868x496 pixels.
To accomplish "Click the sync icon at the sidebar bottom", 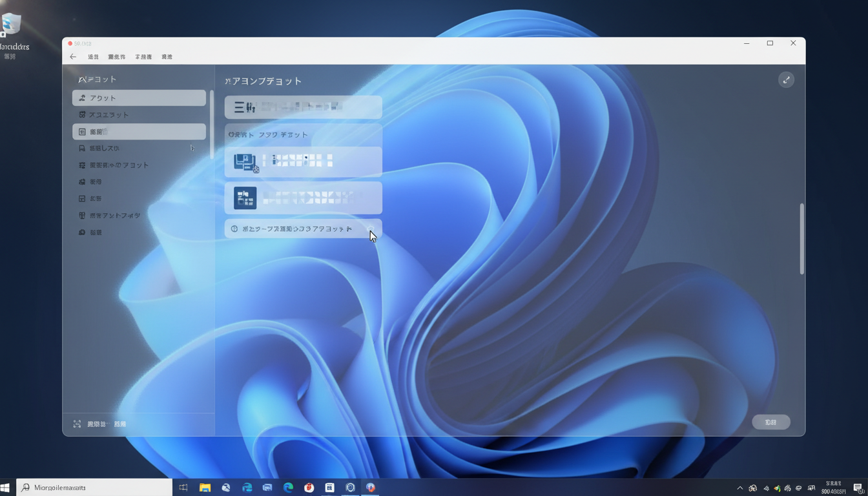I will [77, 424].
